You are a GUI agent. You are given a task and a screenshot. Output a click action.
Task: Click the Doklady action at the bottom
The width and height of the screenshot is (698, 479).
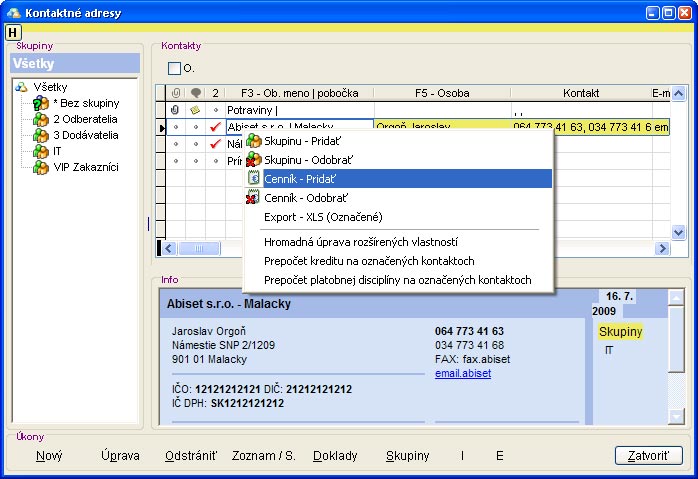click(x=335, y=455)
